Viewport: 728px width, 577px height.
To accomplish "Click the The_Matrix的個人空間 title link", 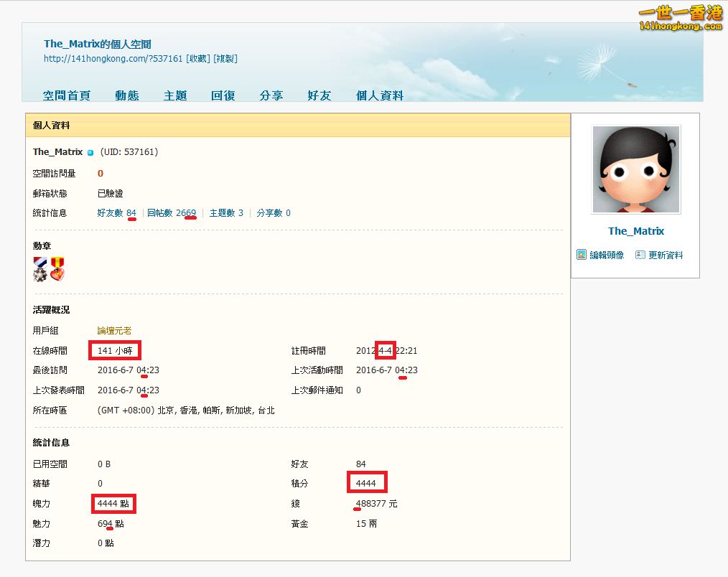I will (98, 44).
